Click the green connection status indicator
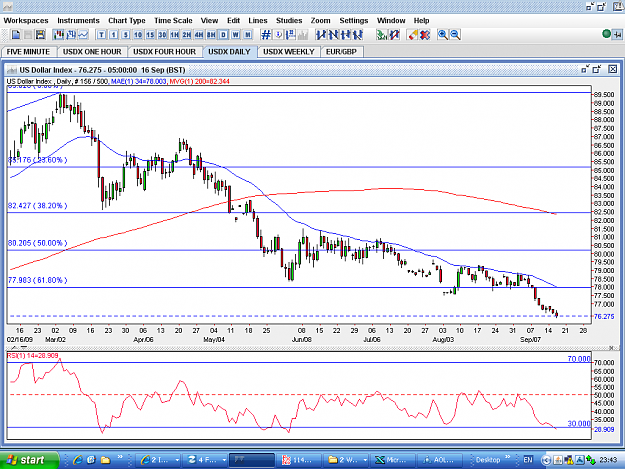 click(607, 34)
